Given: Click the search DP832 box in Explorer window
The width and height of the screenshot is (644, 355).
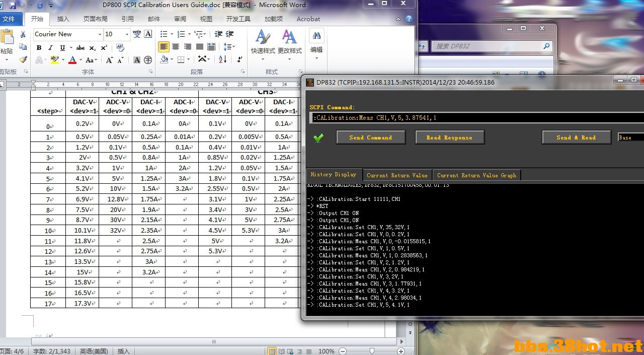Looking at the screenshot, I should tap(492, 46).
